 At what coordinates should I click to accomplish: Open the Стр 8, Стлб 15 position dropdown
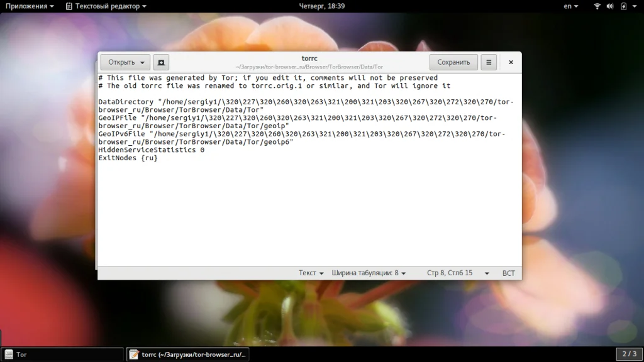458,273
